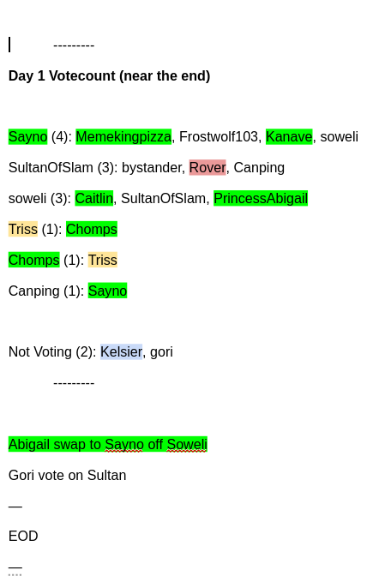This screenshot has width=391, height=588.
Task: Click the highlighted name Memekingpizza
Action: click(123, 136)
